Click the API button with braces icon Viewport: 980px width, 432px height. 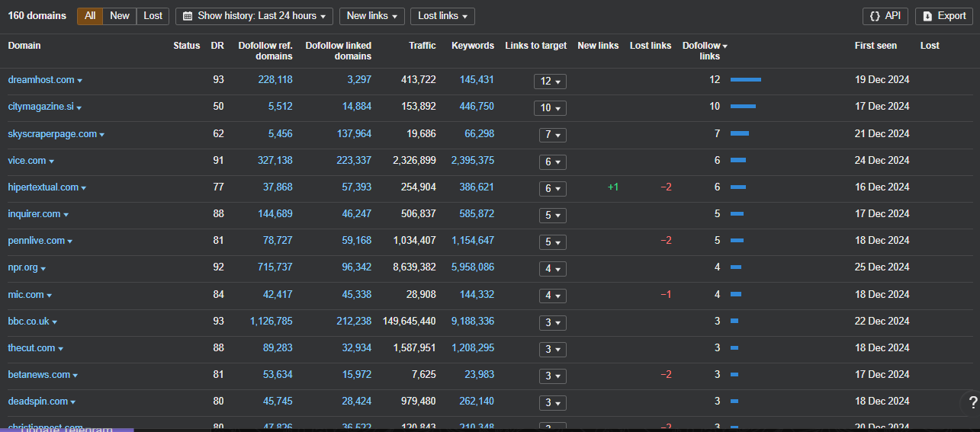(x=885, y=16)
